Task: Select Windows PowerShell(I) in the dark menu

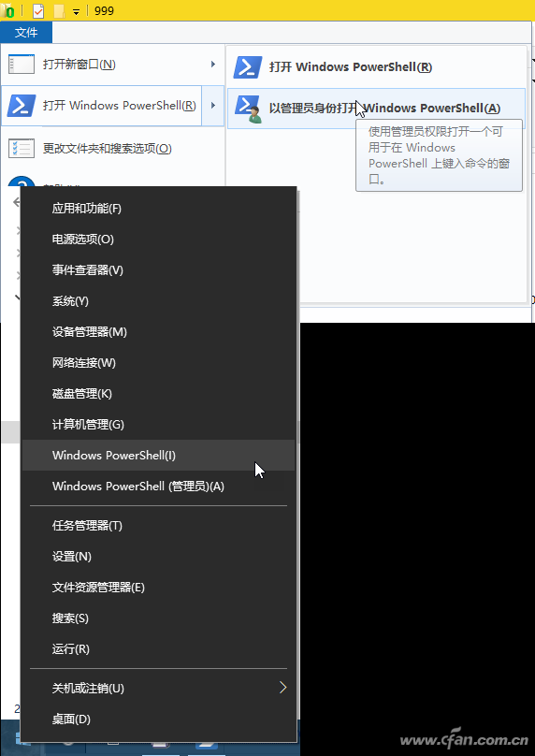Action: (159, 455)
